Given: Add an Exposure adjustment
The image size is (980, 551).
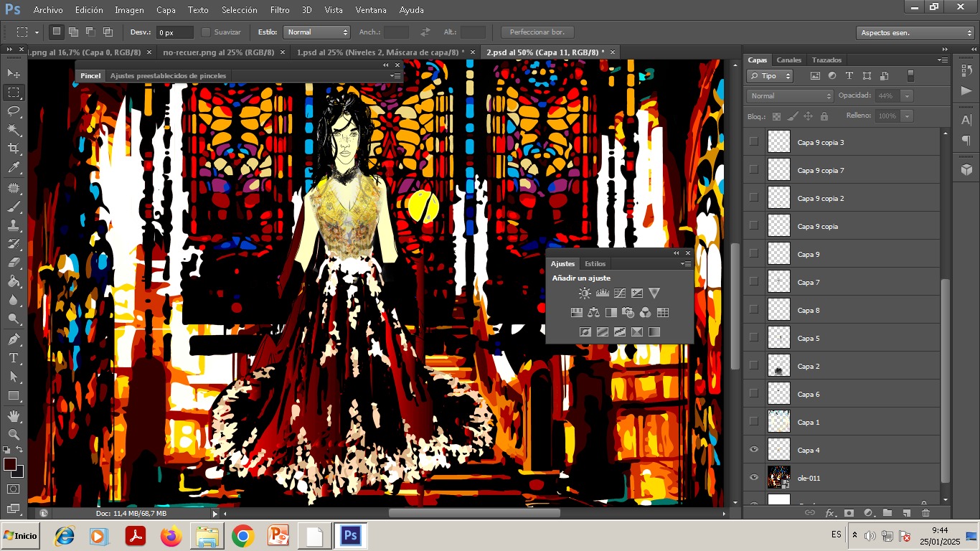Looking at the screenshot, I should tap(636, 293).
